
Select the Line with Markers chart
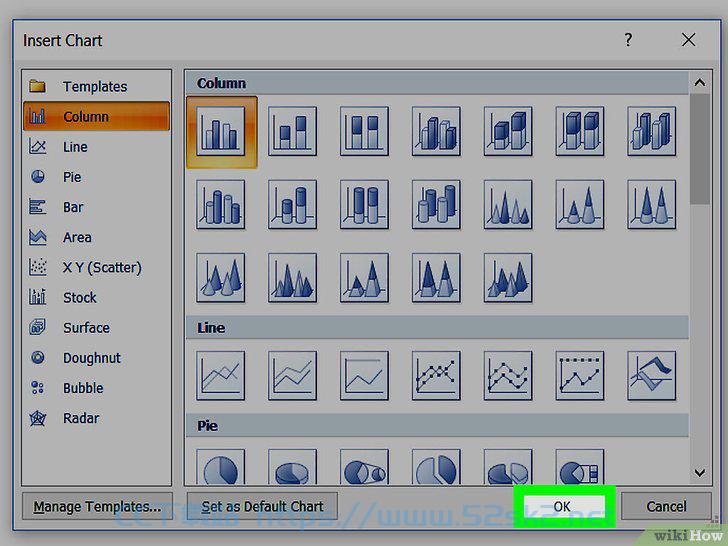436,376
